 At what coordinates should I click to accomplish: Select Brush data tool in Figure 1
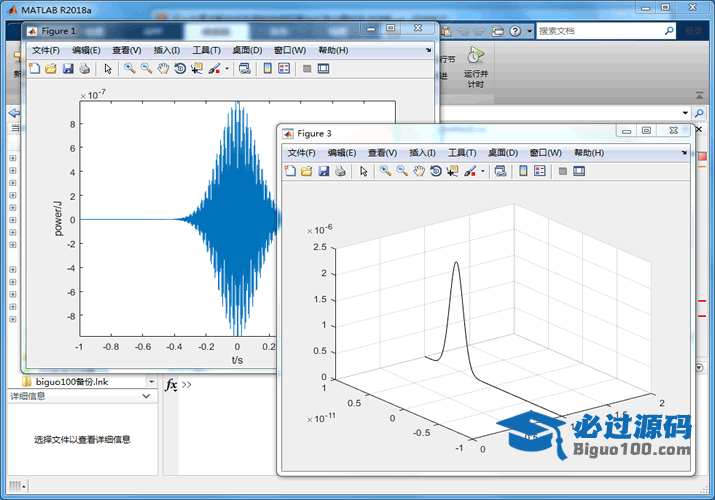pos(214,69)
